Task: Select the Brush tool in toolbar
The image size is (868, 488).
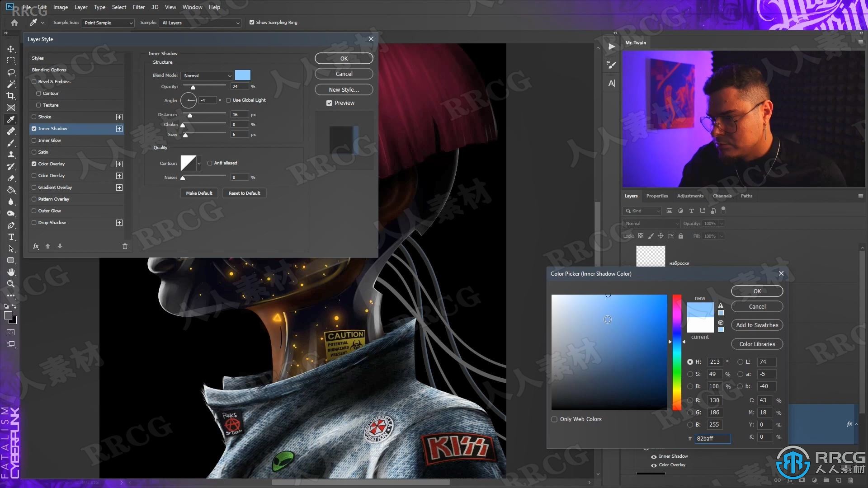Action: 11,142
